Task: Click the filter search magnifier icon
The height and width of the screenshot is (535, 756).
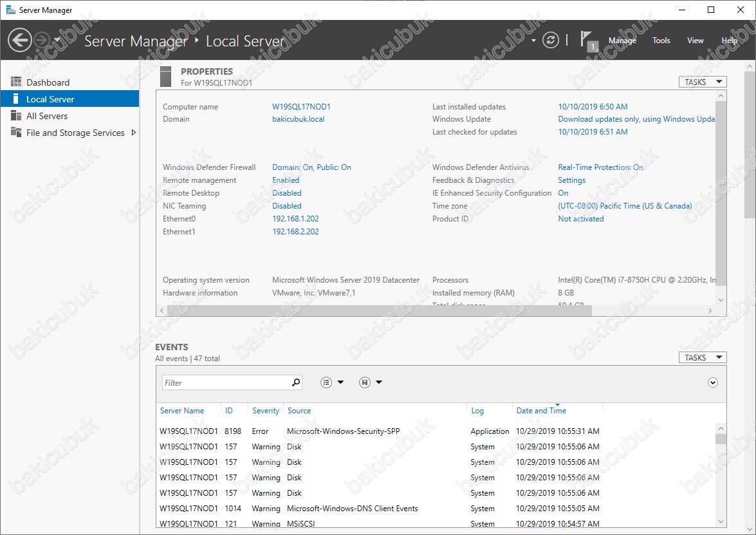Action: [295, 382]
